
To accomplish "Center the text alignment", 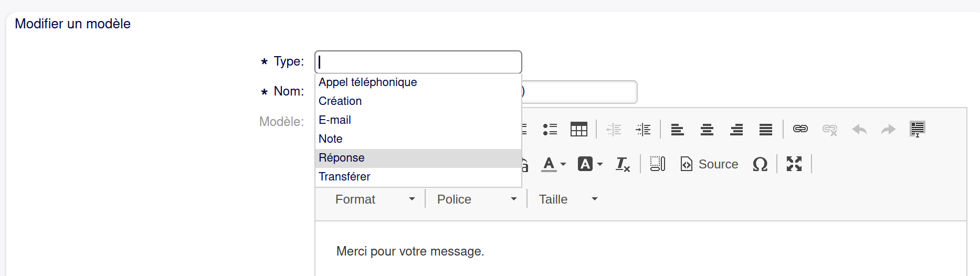I will click(707, 129).
